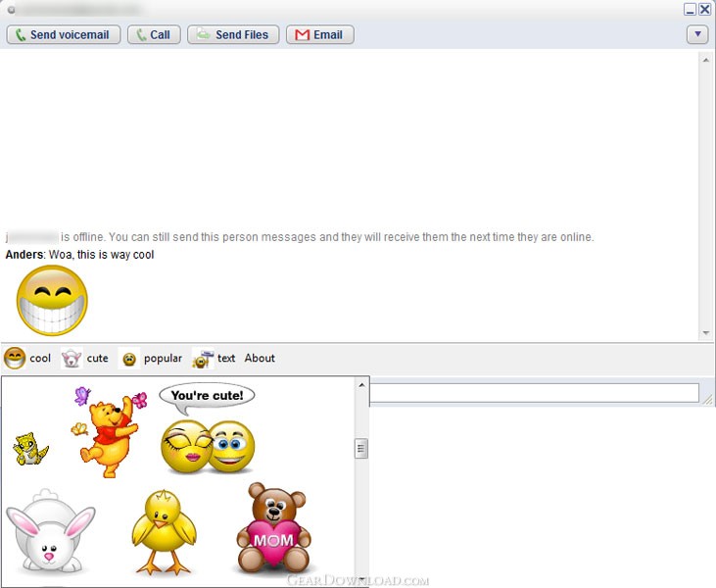Select the cool emoticon category icon

[16, 359]
